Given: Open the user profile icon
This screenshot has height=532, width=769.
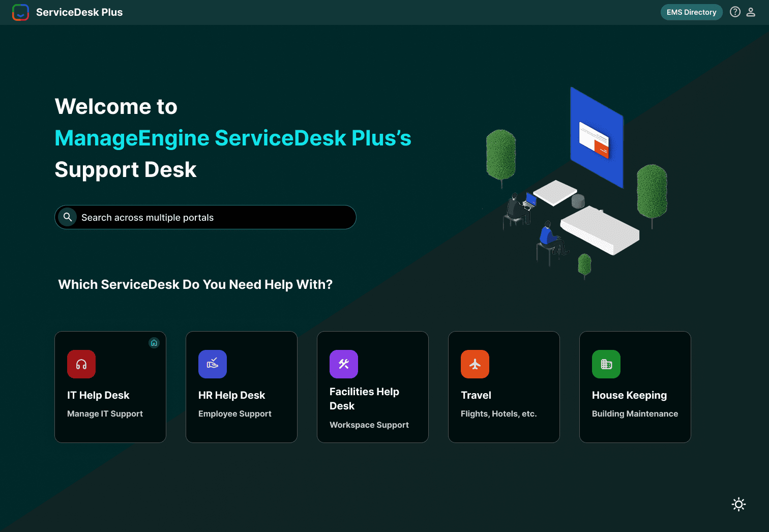Looking at the screenshot, I should tap(751, 12).
